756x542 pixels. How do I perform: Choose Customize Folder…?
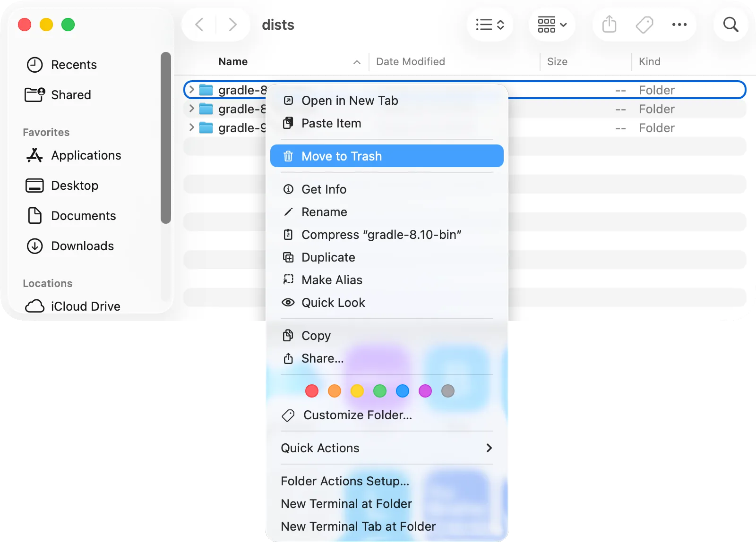pos(387,415)
